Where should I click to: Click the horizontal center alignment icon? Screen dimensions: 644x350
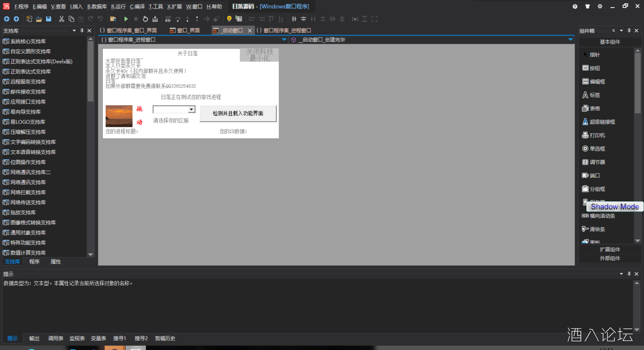click(x=294, y=19)
